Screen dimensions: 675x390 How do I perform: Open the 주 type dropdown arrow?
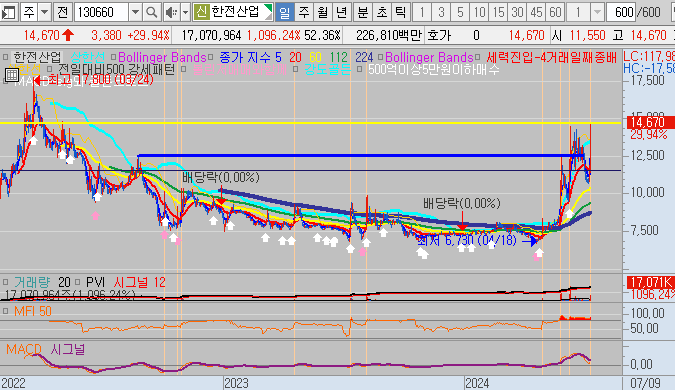(x=44, y=12)
